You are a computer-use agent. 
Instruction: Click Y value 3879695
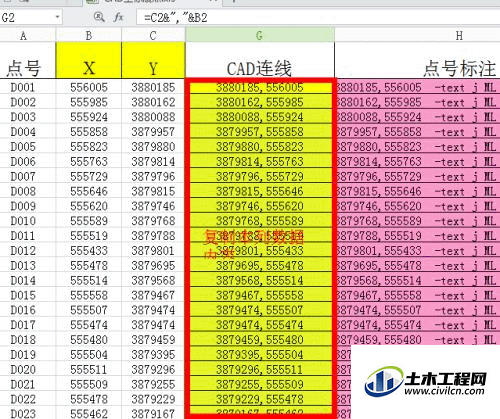[x=153, y=265]
